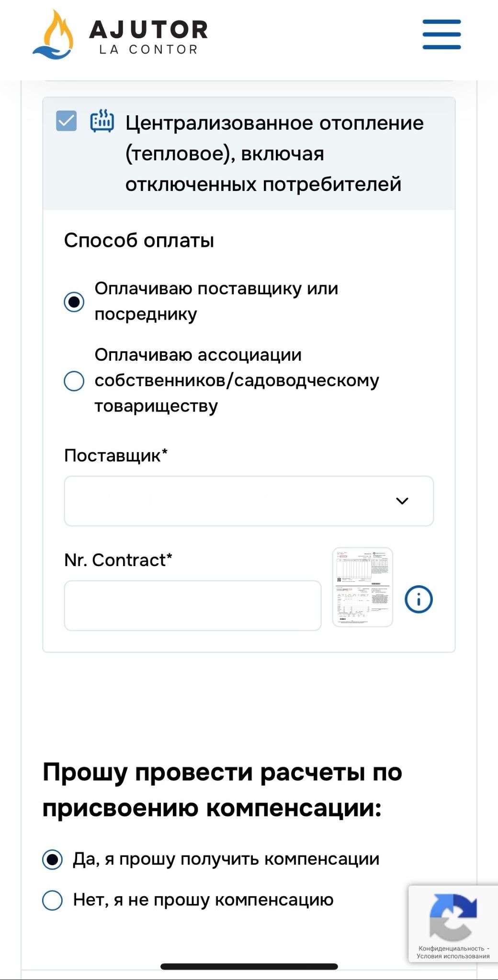Choose Нет, я не прошу компенсацию
This screenshot has width=498, height=980.
[53, 900]
